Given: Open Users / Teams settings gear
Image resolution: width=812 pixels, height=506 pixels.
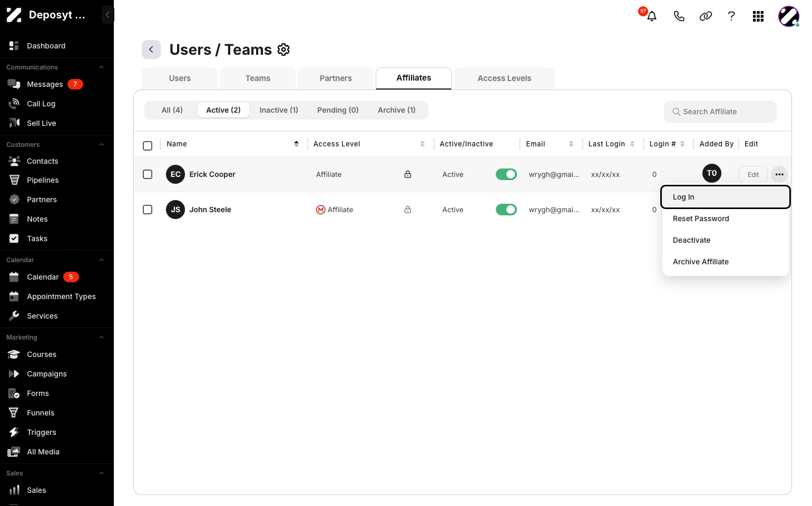Looking at the screenshot, I should tap(283, 49).
